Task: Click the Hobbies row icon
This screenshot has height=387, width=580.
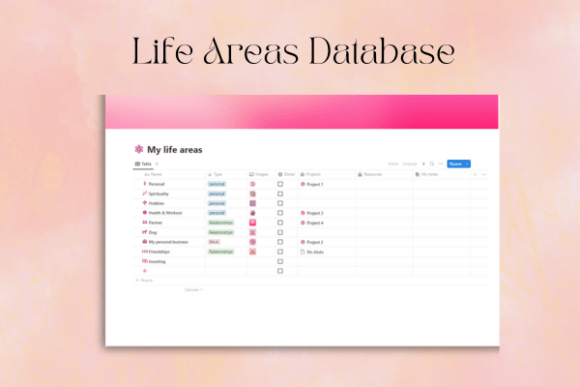Action: click(145, 203)
